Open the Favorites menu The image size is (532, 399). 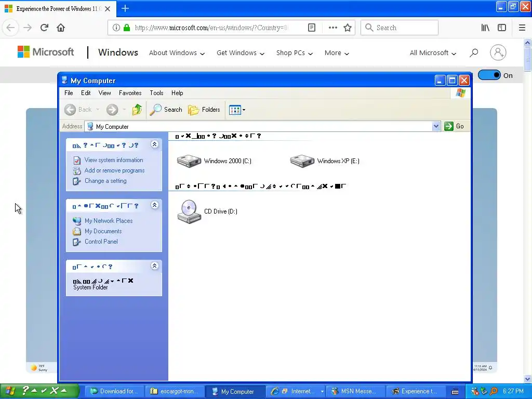(130, 93)
